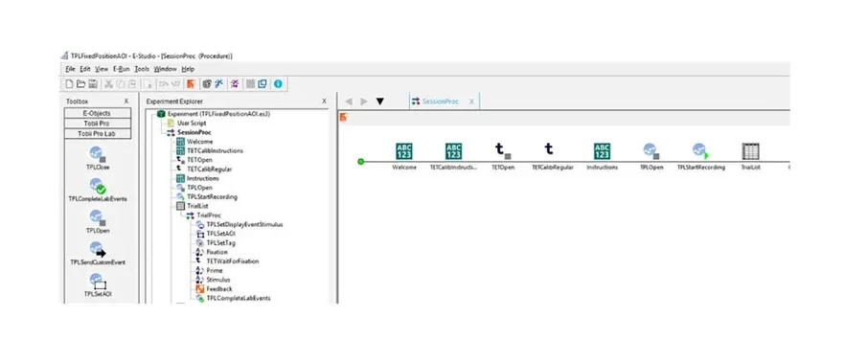Select TrialList in explorer tree
This screenshot has height=362, width=868.
[192, 206]
